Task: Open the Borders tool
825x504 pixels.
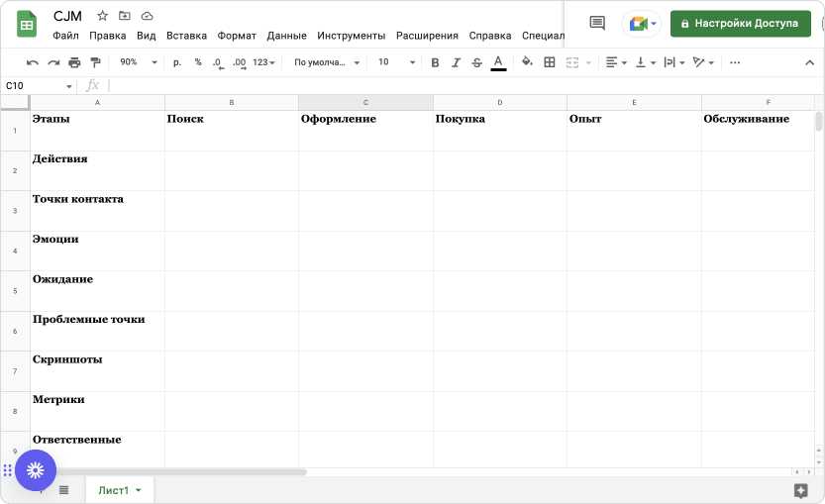Action: tap(550, 62)
